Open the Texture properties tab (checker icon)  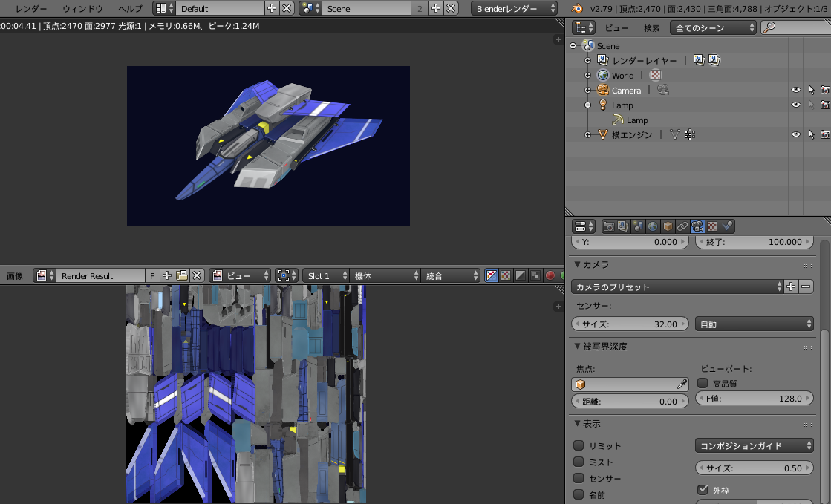pyautogui.click(x=712, y=227)
